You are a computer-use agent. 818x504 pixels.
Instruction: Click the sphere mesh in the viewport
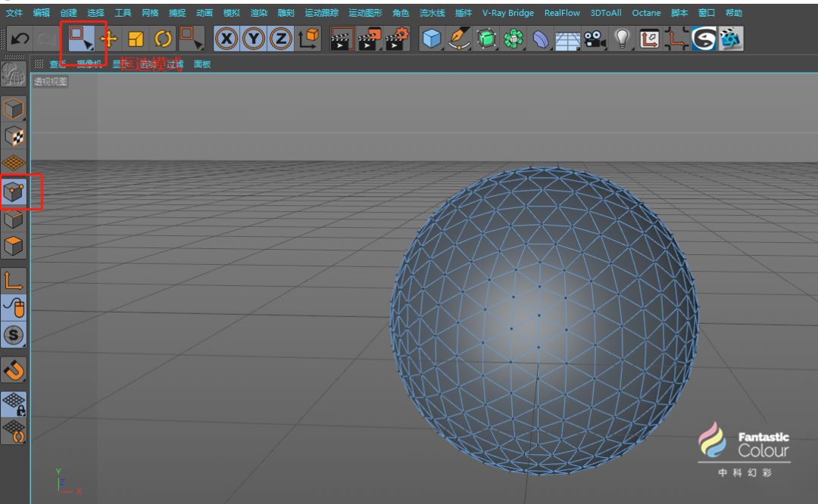544,318
